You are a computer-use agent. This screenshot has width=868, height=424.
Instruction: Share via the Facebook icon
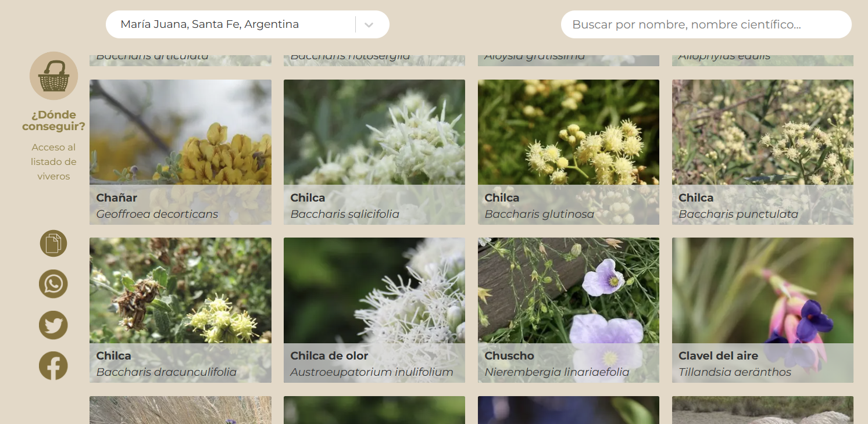coord(53,366)
